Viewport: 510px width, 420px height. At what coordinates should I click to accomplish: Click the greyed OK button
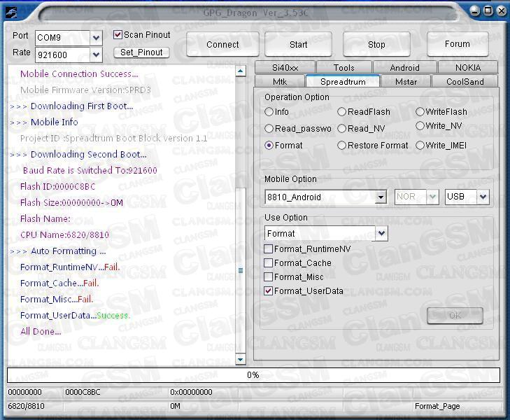[455, 316]
